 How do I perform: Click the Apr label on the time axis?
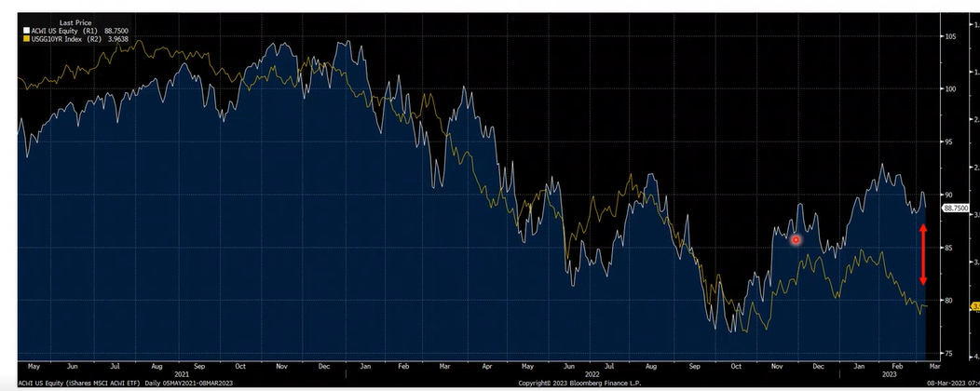486,366
